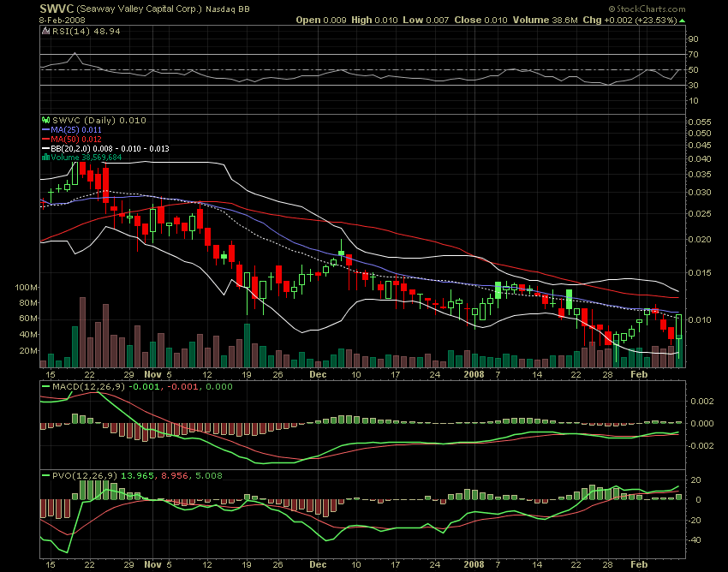Click the MA(25) 0.011 legend text
Viewport: 728px width, 572px height.
(76, 130)
